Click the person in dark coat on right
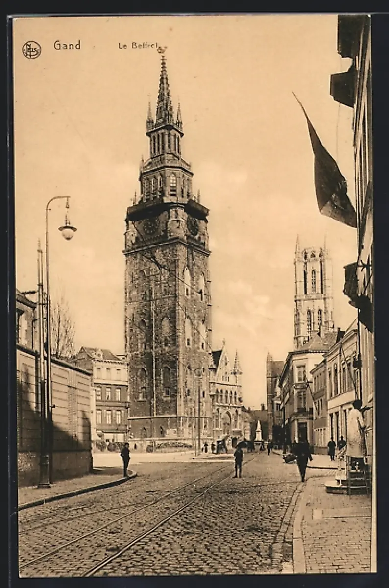The width and height of the screenshot is (389, 588). click(303, 459)
